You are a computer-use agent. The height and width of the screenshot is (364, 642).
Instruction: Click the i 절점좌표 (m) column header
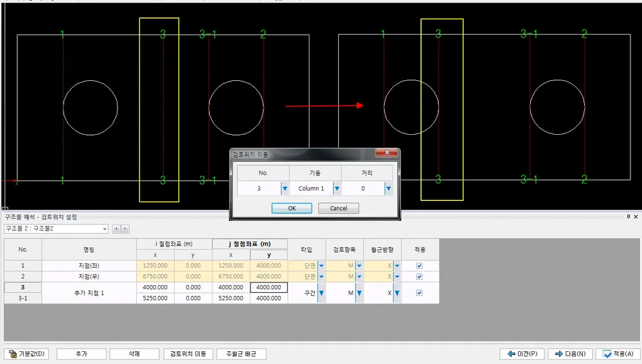coord(174,244)
